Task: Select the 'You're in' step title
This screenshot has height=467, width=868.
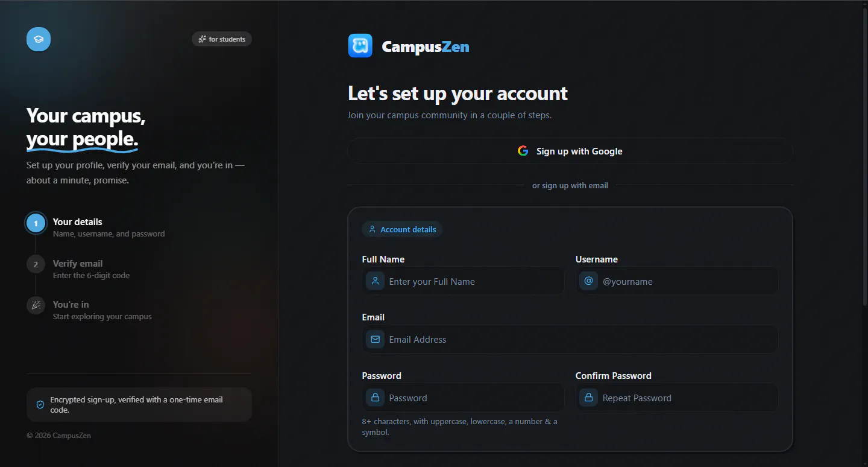Action: [71, 304]
